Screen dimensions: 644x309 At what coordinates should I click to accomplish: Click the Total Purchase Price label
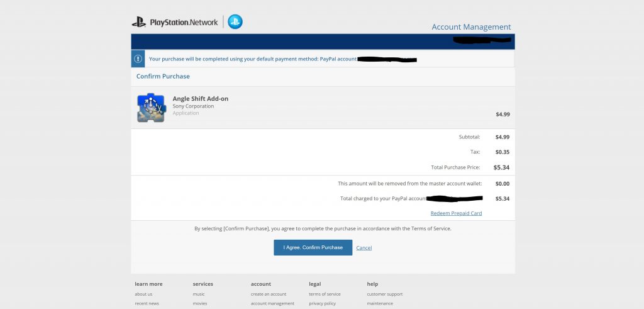coord(455,167)
